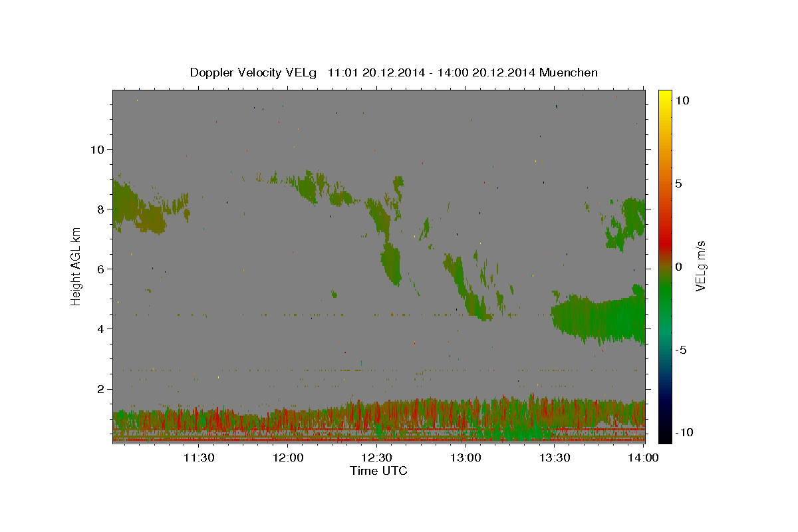
Task: Click the height tick label 10
Action: click(x=97, y=149)
